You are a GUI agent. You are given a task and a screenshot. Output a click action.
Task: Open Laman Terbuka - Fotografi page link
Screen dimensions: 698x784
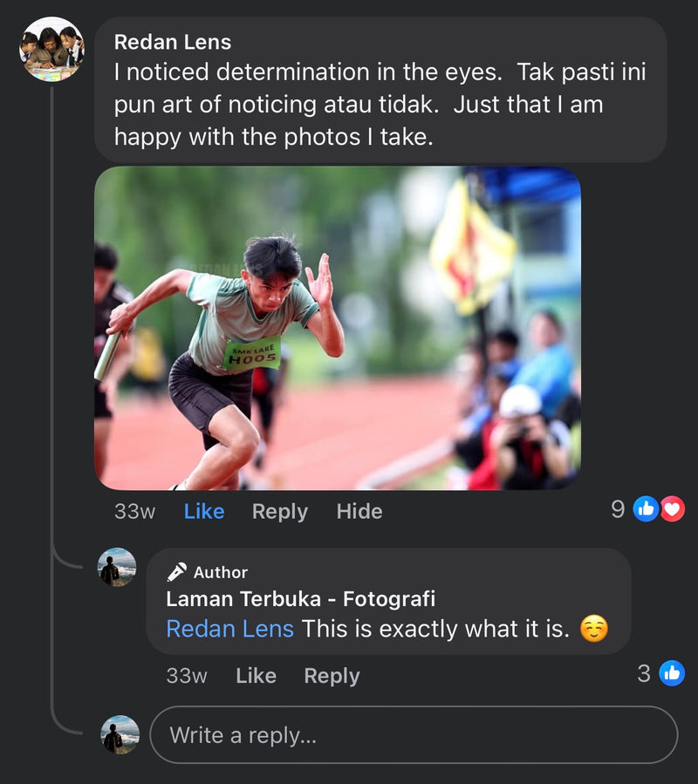[300, 599]
